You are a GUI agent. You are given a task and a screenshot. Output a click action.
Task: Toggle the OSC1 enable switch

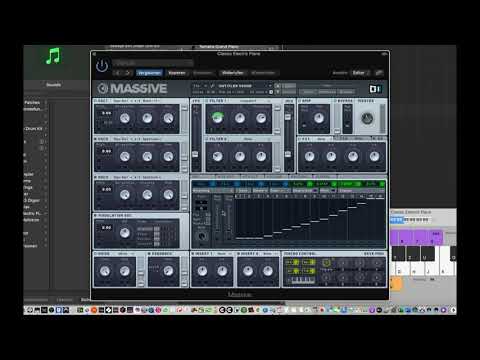pos(95,101)
